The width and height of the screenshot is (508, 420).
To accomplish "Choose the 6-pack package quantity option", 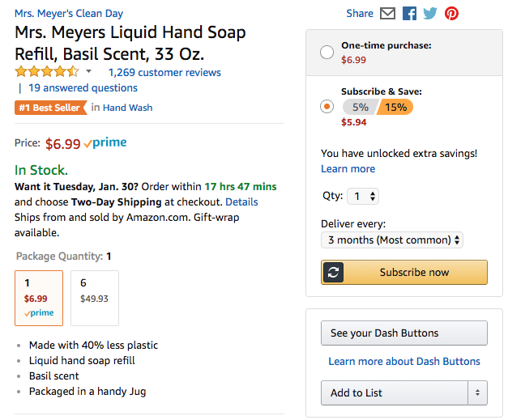I will (94, 297).
